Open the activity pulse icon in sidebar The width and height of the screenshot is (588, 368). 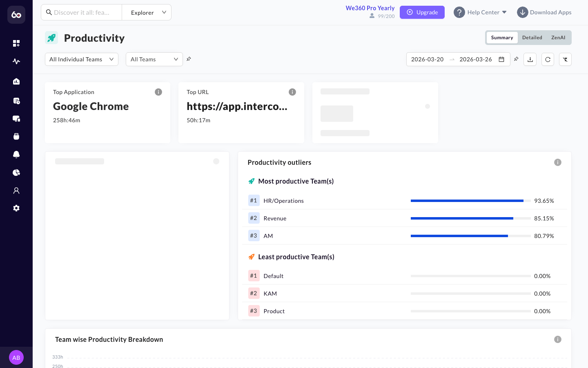tap(16, 61)
